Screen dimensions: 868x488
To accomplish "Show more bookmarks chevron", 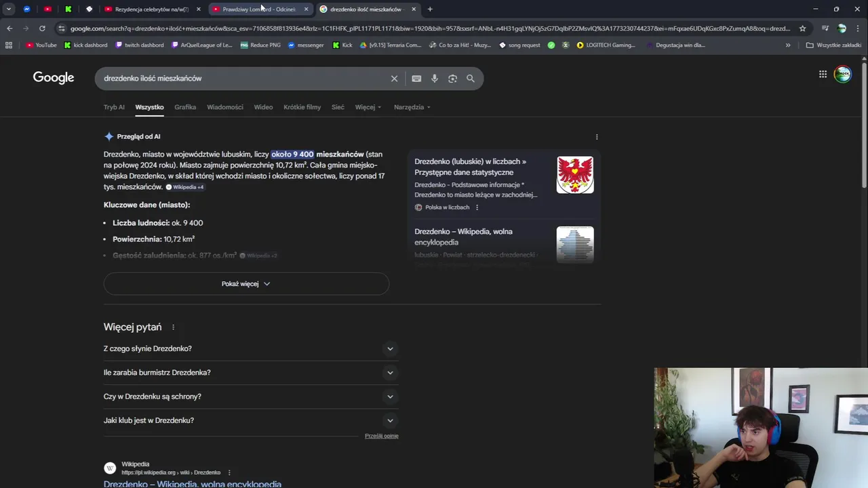I will point(788,45).
